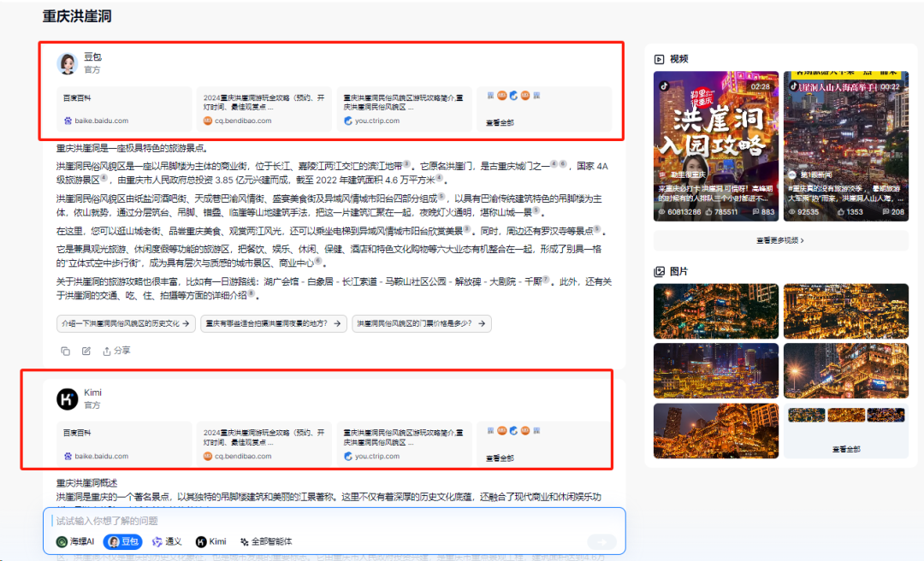Screen dimensions: 924x561
Task: Select the 海螺AI agent chip
Action: [75, 541]
